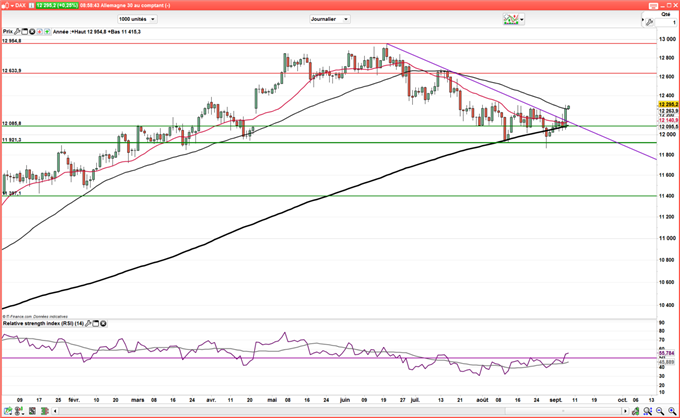Click the first bottom-left chart toolbar icon

(8, 411)
